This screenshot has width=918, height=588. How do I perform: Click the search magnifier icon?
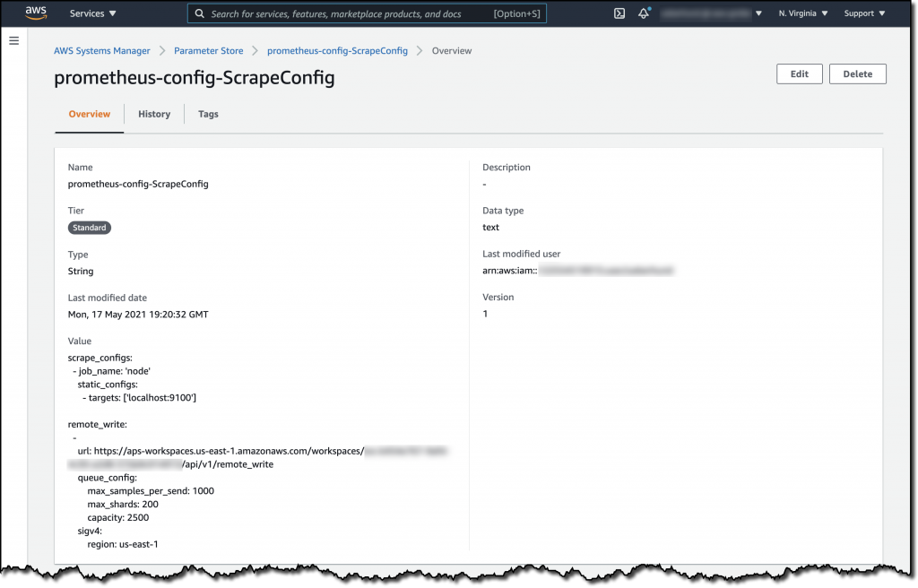[x=199, y=13]
